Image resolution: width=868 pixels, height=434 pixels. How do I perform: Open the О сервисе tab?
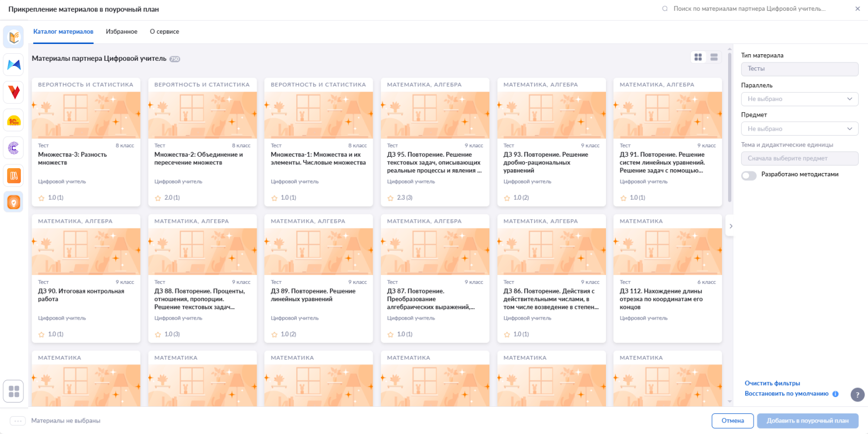[164, 31]
